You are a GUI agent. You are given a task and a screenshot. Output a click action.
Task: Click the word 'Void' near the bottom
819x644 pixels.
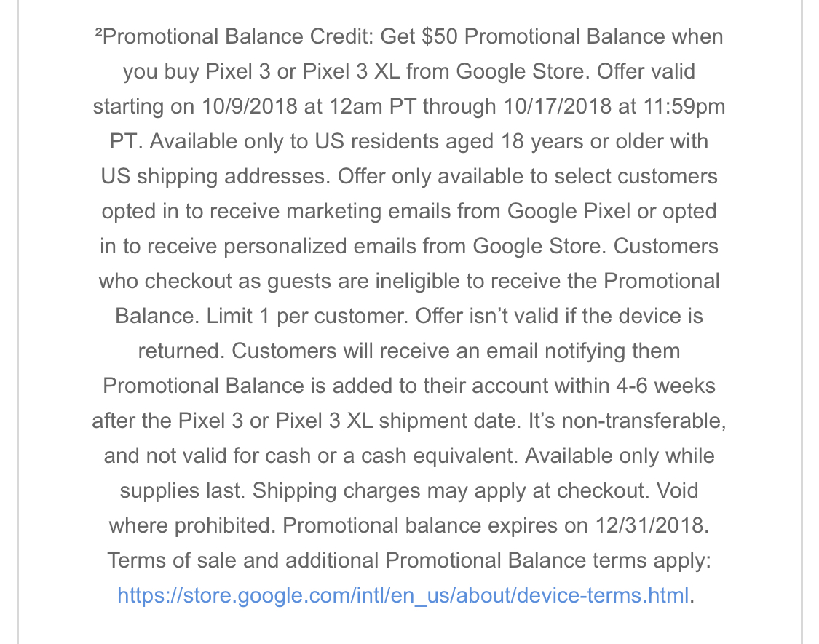click(677, 491)
